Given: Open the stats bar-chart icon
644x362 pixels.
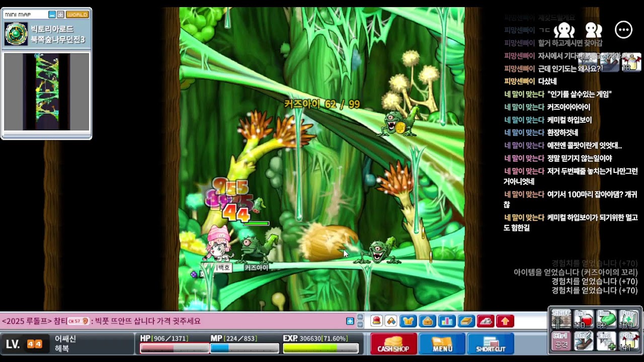Looking at the screenshot, I should click(447, 321).
